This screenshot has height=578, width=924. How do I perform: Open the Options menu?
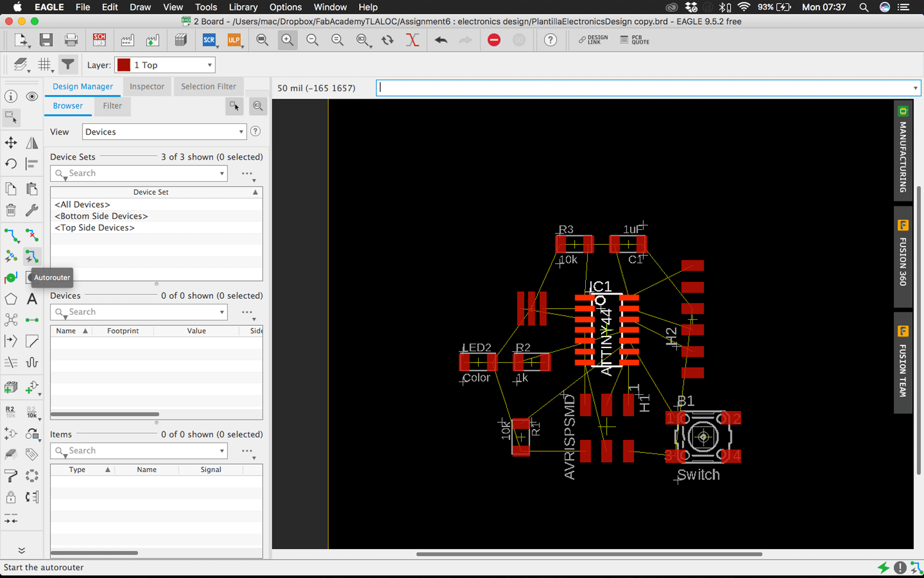[286, 7]
